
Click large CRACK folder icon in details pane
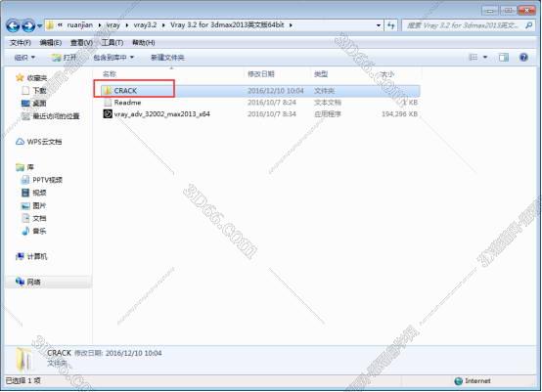pyautogui.click(x=24, y=359)
